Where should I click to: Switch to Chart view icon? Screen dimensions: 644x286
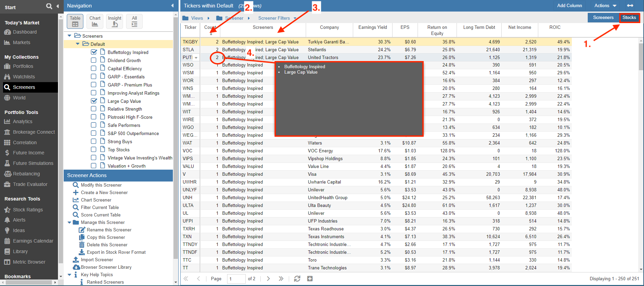click(x=95, y=21)
